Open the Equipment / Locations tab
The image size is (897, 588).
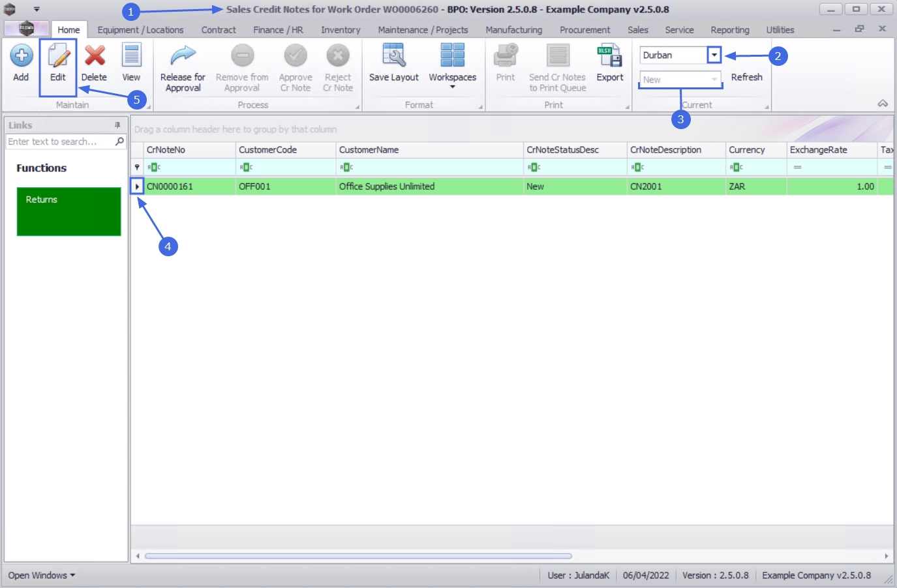[140, 30]
